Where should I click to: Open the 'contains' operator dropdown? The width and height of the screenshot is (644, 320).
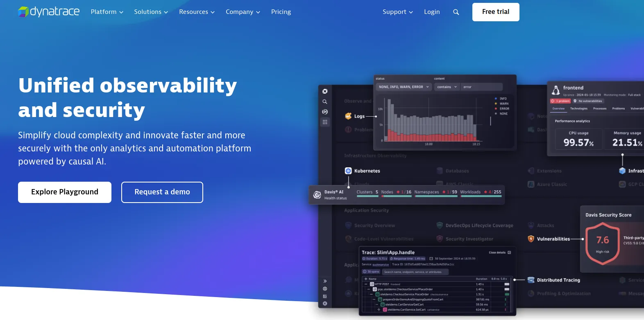(447, 87)
